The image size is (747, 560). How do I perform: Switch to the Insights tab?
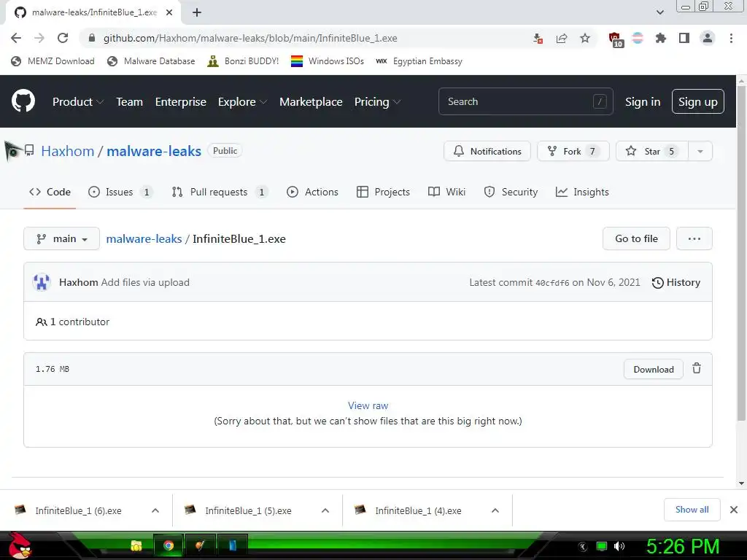coord(582,192)
